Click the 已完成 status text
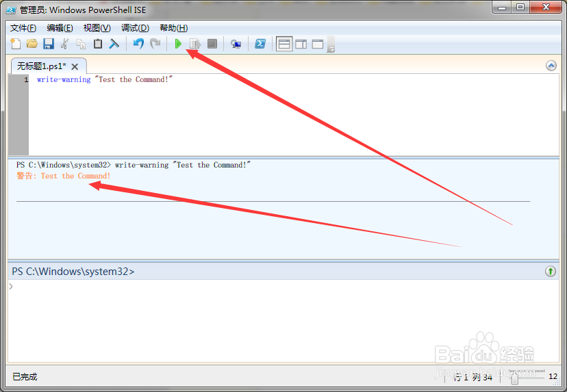This screenshot has width=567, height=392. [x=25, y=377]
